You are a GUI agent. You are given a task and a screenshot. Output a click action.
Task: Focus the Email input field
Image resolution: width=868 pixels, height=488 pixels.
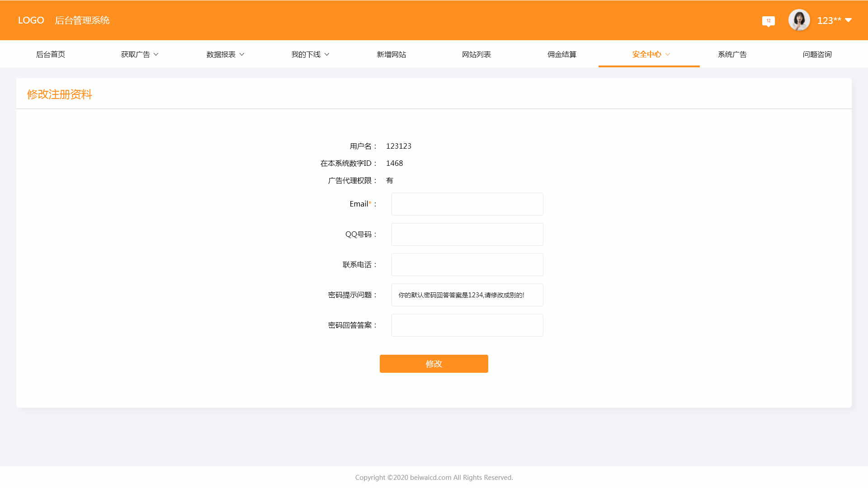(467, 204)
